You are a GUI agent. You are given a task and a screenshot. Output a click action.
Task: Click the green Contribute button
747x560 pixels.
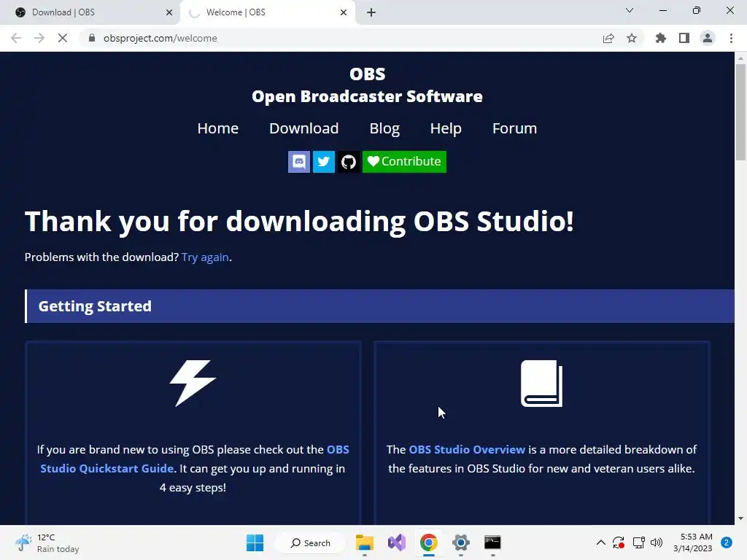[404, 161]
